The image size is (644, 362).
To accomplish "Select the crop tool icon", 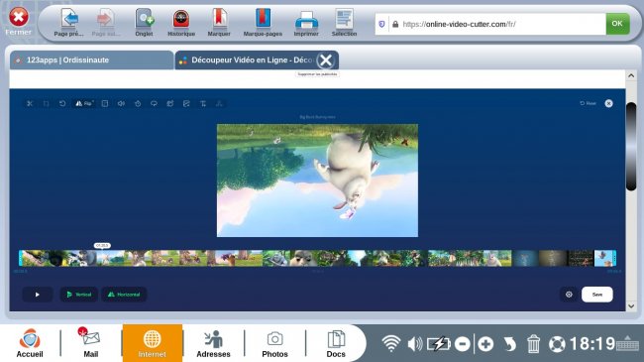I will [x=46, y=104].
